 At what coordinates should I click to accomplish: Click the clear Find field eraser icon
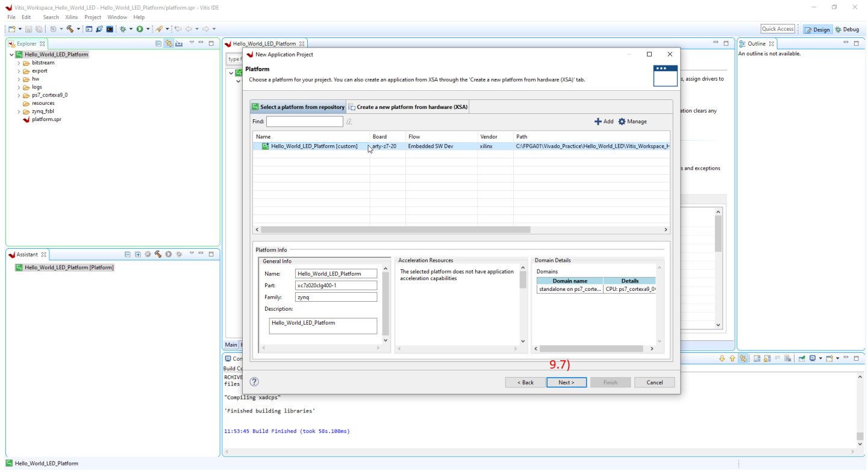tap(349, 122)
